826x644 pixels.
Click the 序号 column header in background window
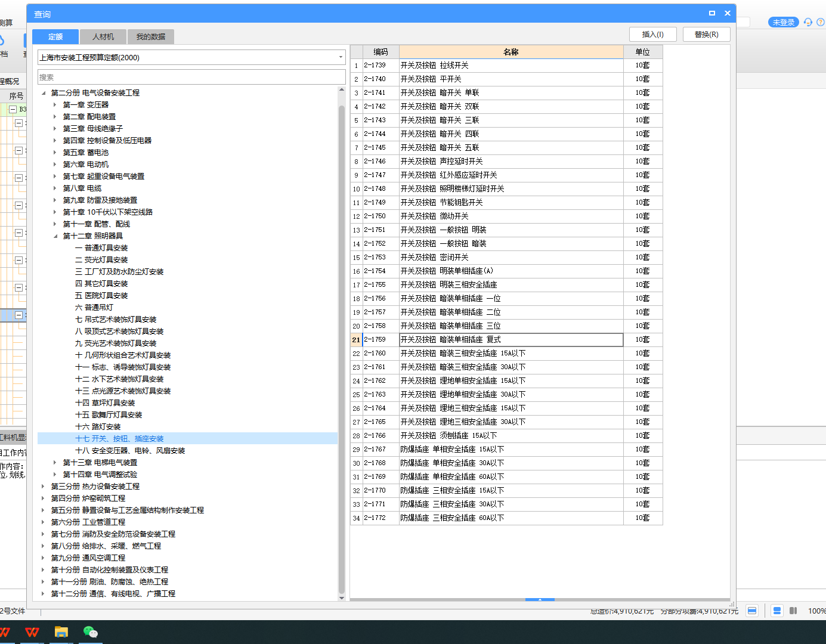[16, 96]
